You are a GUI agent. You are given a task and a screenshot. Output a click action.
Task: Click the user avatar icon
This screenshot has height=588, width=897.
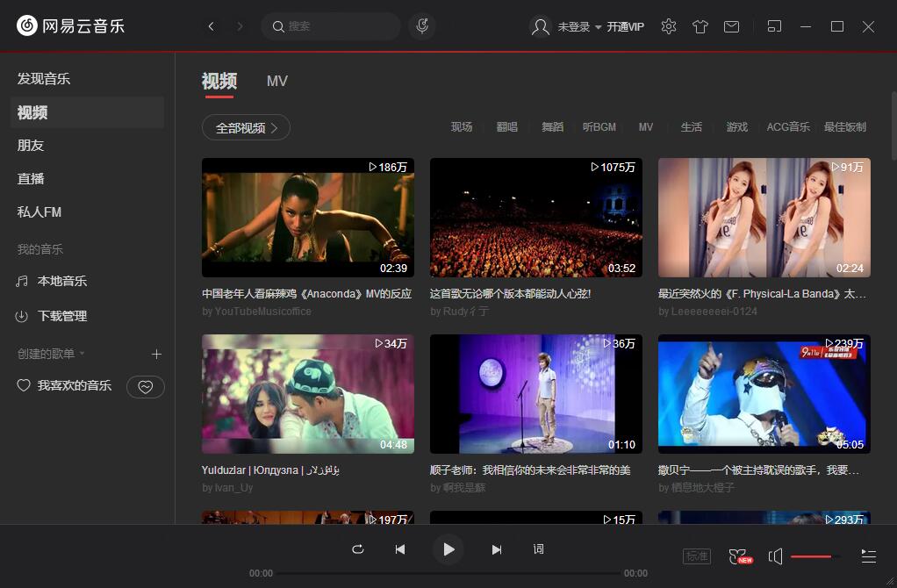tap(540, 26)
